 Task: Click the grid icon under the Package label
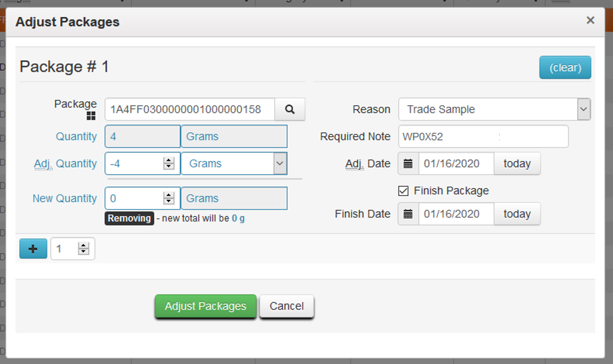coord(91,116)
